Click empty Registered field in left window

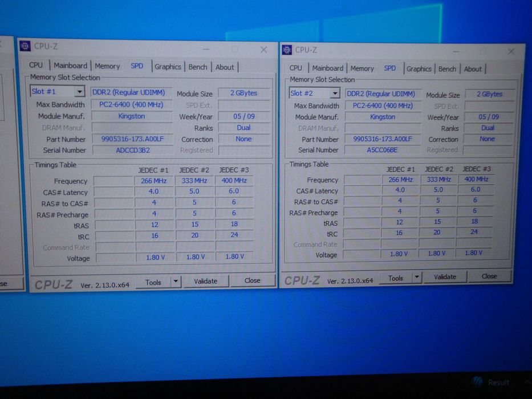244,150
